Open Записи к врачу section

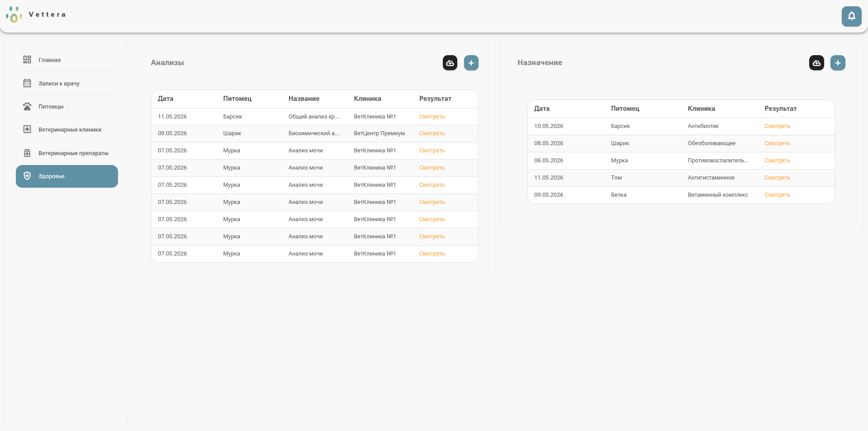[x=67, y=84]
